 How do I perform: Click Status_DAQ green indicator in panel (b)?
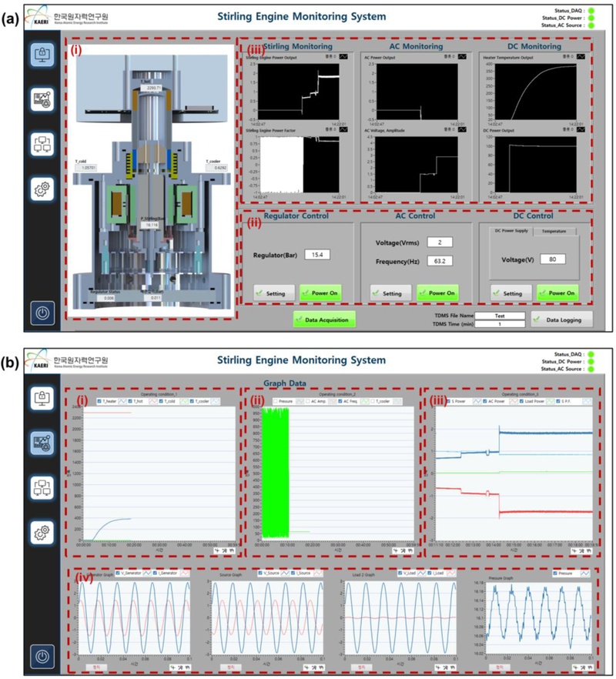591,354
